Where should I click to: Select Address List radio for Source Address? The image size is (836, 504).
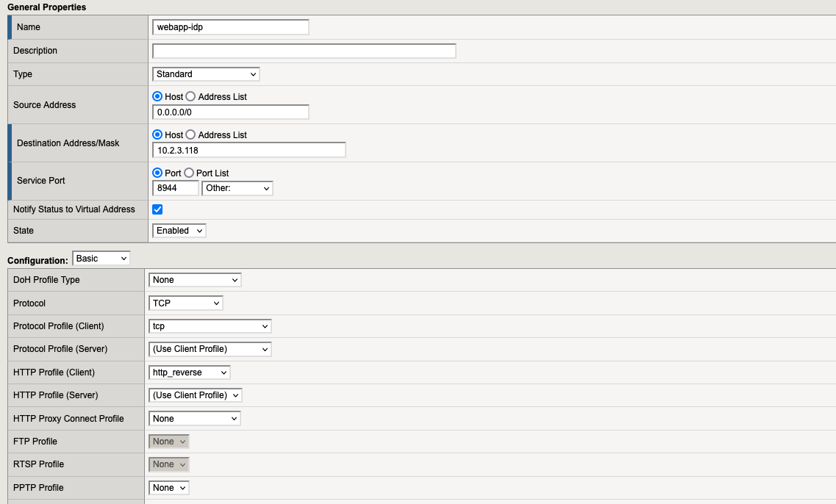pyautogui.click(x=190, y=97)
